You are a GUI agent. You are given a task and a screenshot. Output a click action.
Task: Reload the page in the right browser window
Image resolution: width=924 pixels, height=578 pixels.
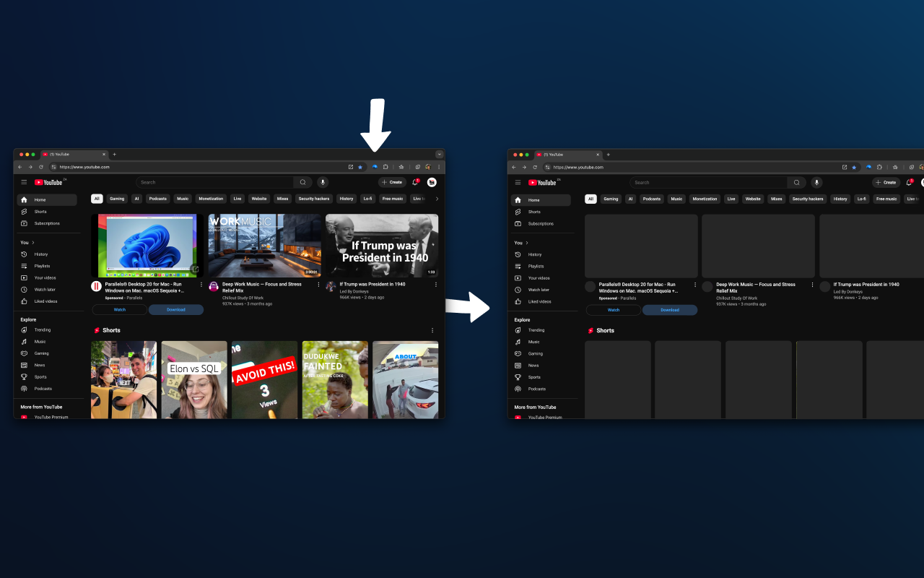(534, 167)
